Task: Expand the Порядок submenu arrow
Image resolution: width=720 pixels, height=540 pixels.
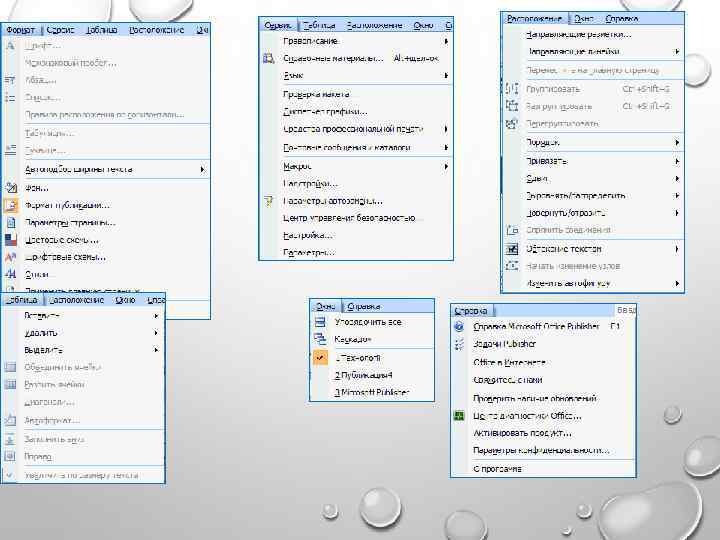Action: [677, 142]
